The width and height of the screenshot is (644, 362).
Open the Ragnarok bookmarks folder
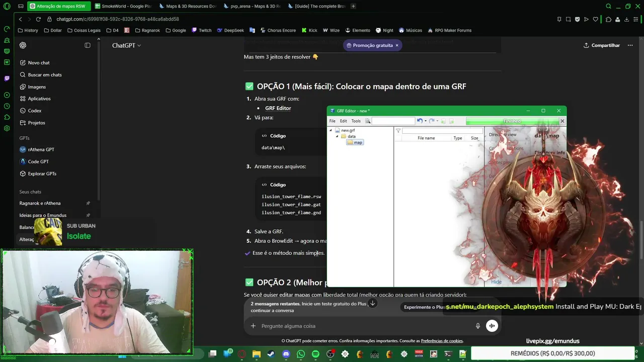click(147, 30)
